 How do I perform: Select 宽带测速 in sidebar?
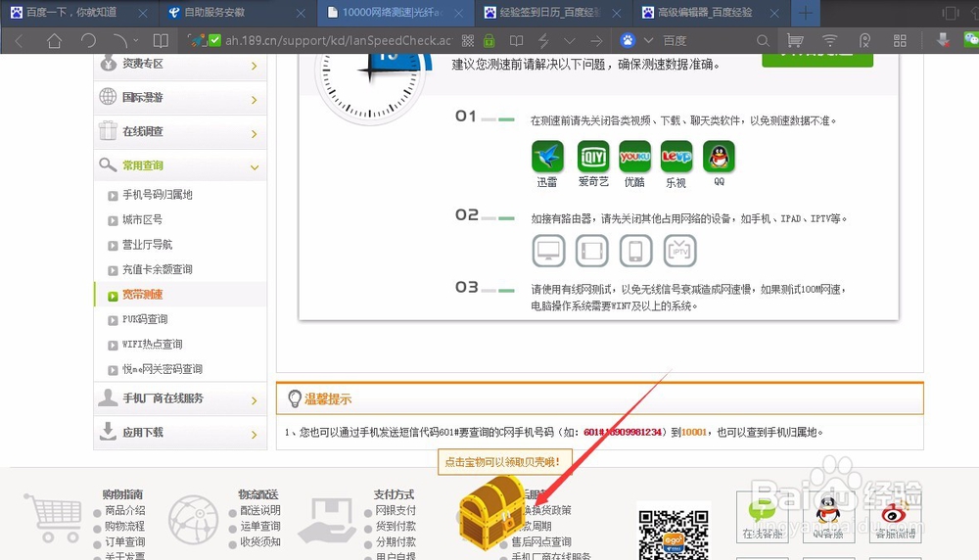tap(142, 295)
